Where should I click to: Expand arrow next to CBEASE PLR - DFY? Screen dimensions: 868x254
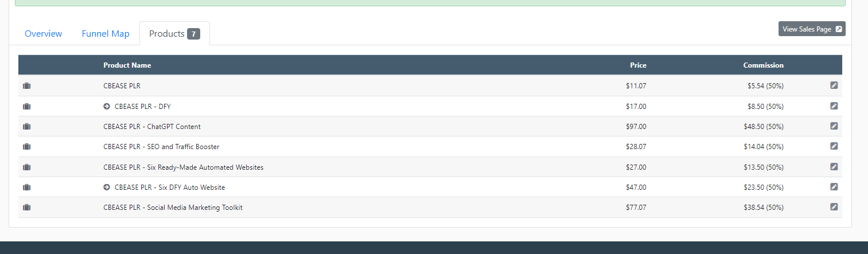click(x=107, y=107)
